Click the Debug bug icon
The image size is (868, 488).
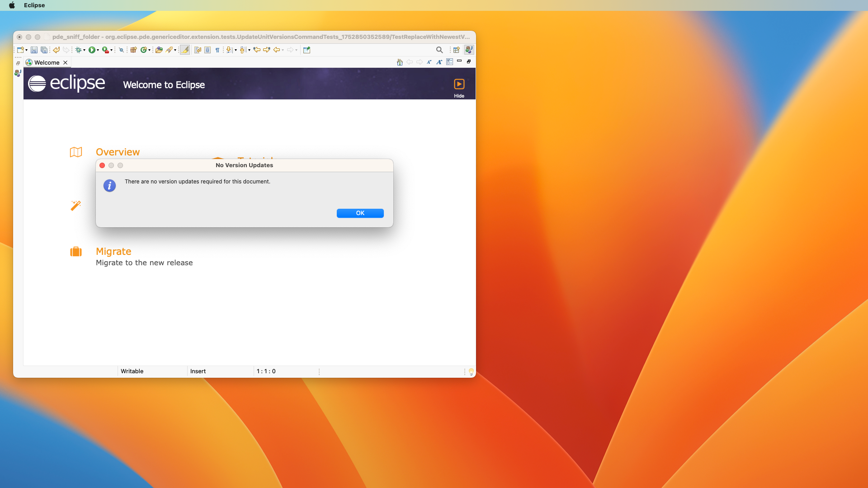tap(78, 50)
